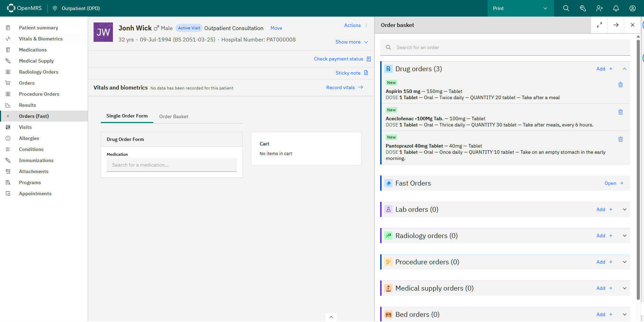Switch to the Order Basket tab
Viewport: 644px width, 322px height.
[174, 116]
